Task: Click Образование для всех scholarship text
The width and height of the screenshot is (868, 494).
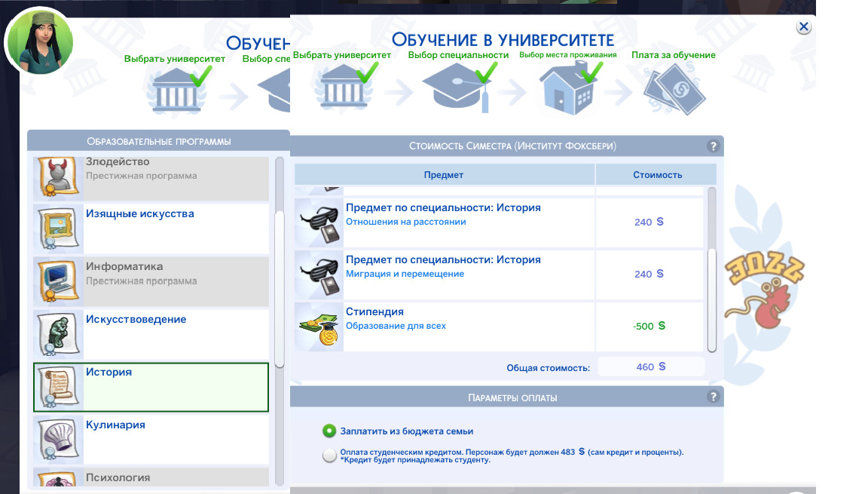Action: (x=396, y=326)
